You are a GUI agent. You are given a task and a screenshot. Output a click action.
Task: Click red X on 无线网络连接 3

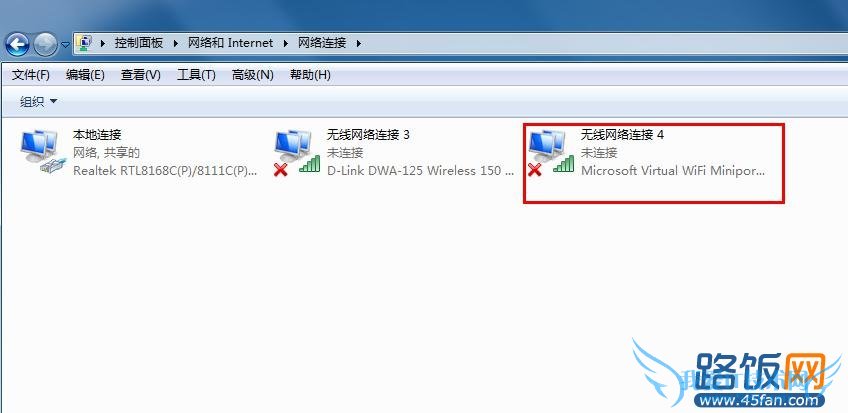pos(280,170)
